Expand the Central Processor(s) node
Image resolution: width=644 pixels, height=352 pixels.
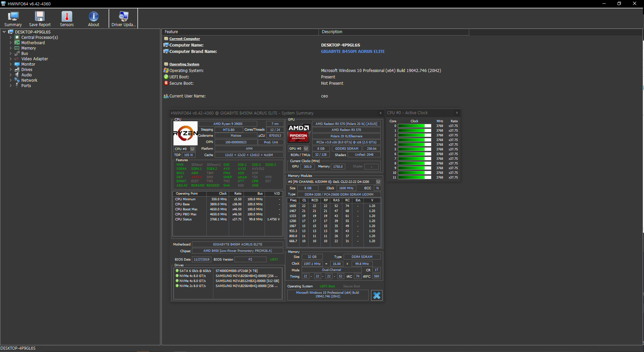coord(10,37)
